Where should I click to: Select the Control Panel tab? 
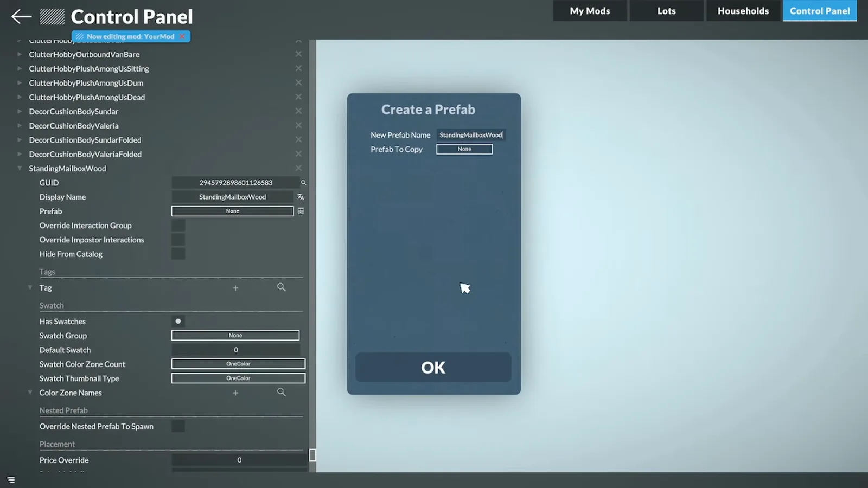(x=820, y=11)
